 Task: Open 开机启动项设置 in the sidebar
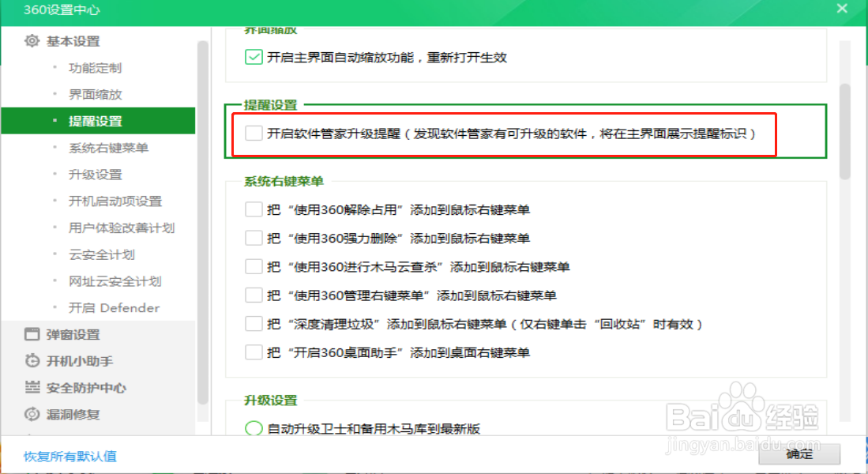pos(115,201)
